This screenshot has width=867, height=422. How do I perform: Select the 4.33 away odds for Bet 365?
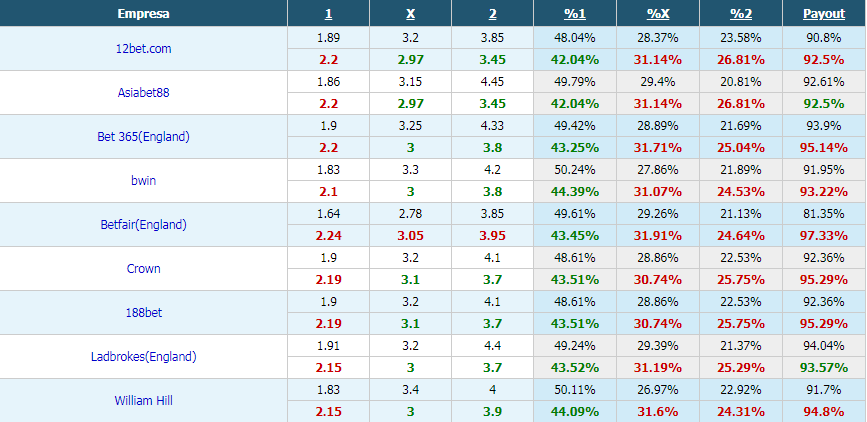(x=492, y=126)
